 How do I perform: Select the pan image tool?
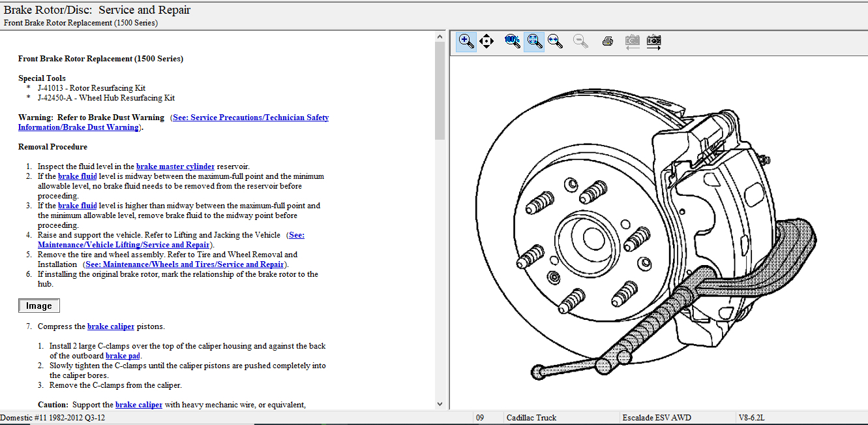(486, 41)
